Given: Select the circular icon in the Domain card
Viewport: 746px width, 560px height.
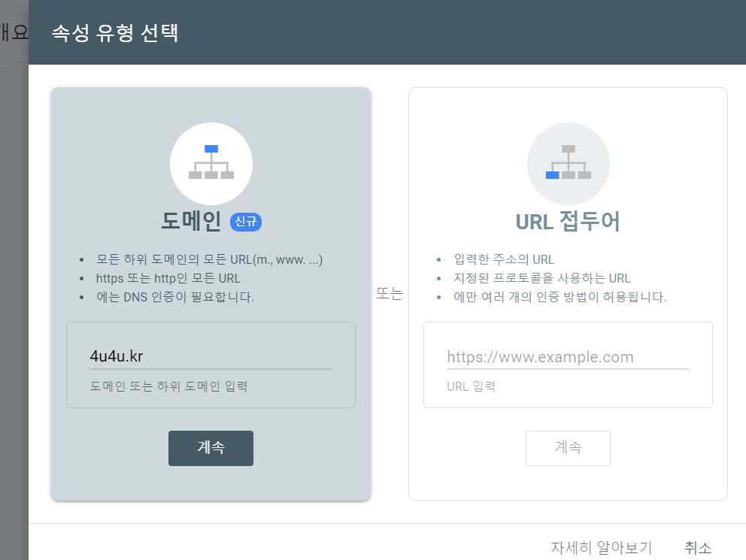Looking at the screenshot, I should tap(211, 164).
